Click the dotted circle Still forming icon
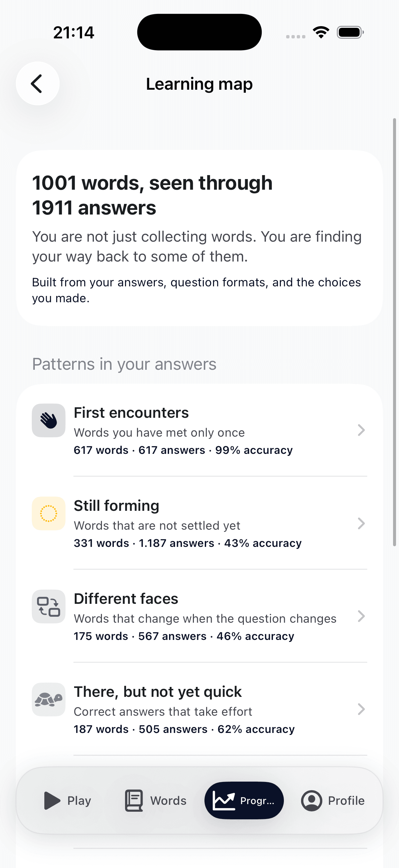Image resolution: width=399 pixels, height=868 pixels. [x=49, y=513]
